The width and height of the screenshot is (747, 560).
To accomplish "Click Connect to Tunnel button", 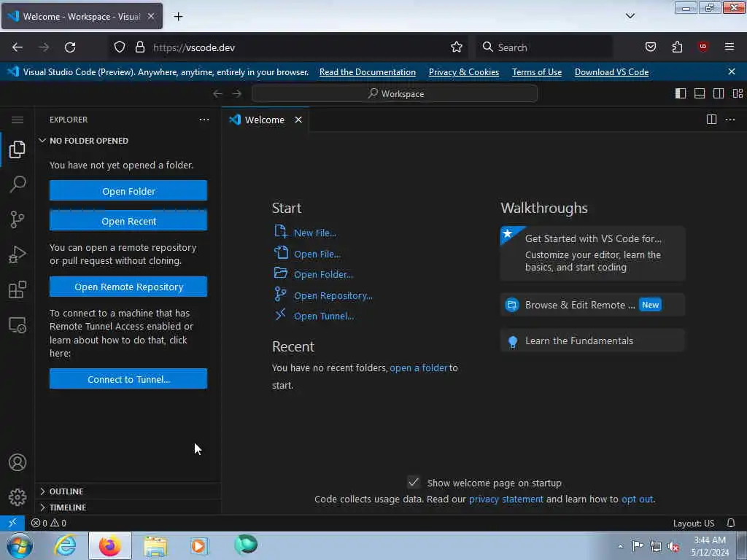I will point(128,379).
